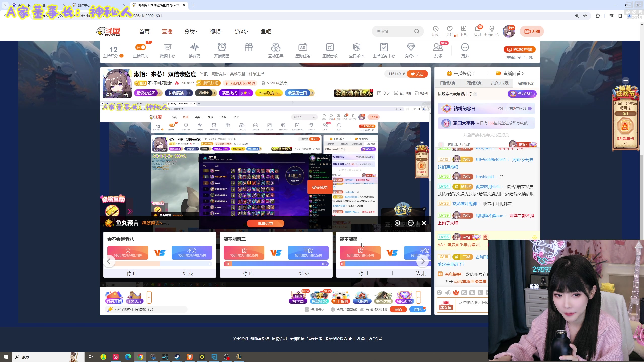Switch to the 日活跃度 tab
Viewport: 644px width, 362px height.
click(448, 83)
